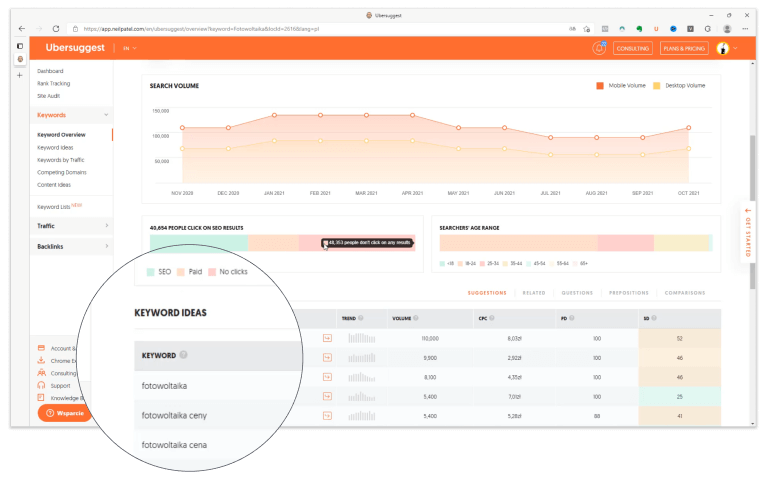Viewport: 767px width, 480px height.
Task: Open the user account avatar menu
Action: (x=727, y=48)
